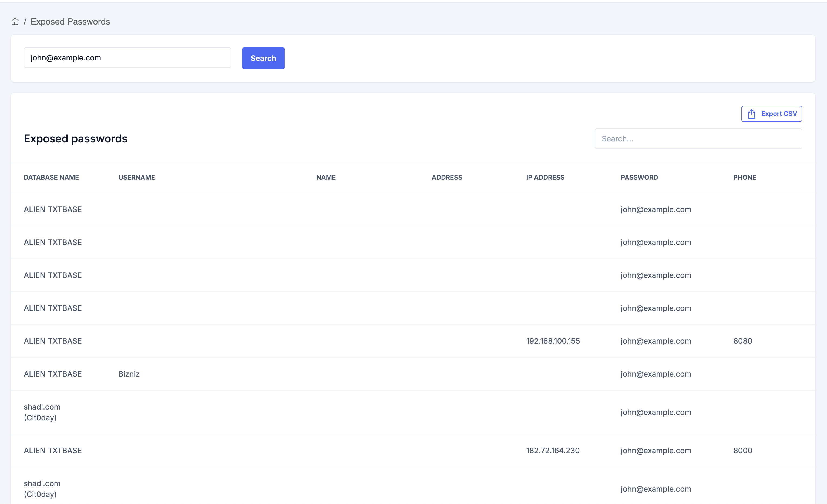This screenshot has height=504, width=827.
Task: Sort the table by USERNAME column
Action: coord(136,177)
